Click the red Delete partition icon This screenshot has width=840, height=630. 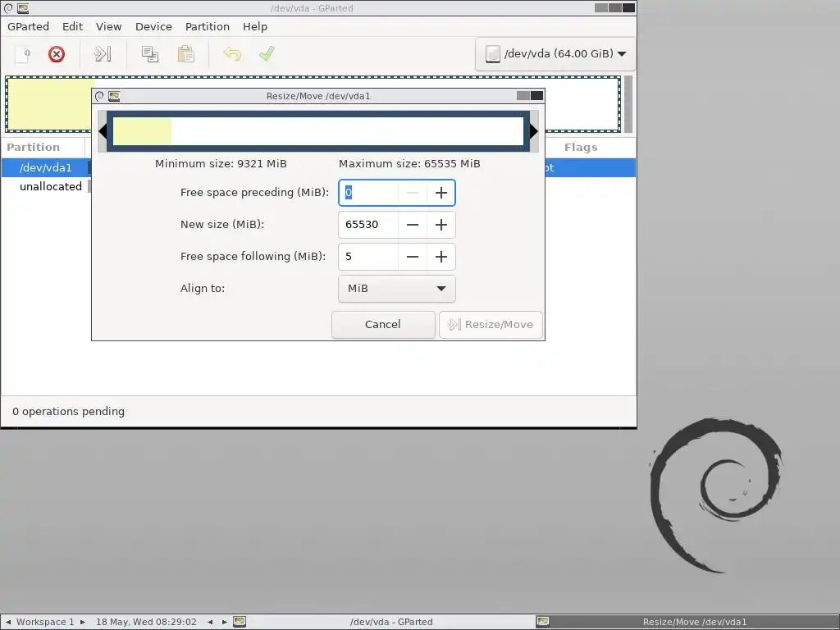tap(57, 54)
